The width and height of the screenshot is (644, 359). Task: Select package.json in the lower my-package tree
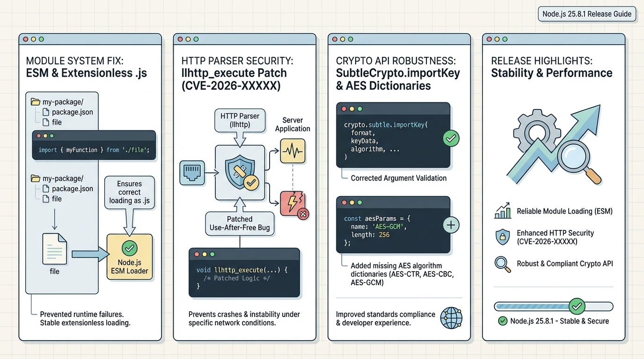pos(72,189)
